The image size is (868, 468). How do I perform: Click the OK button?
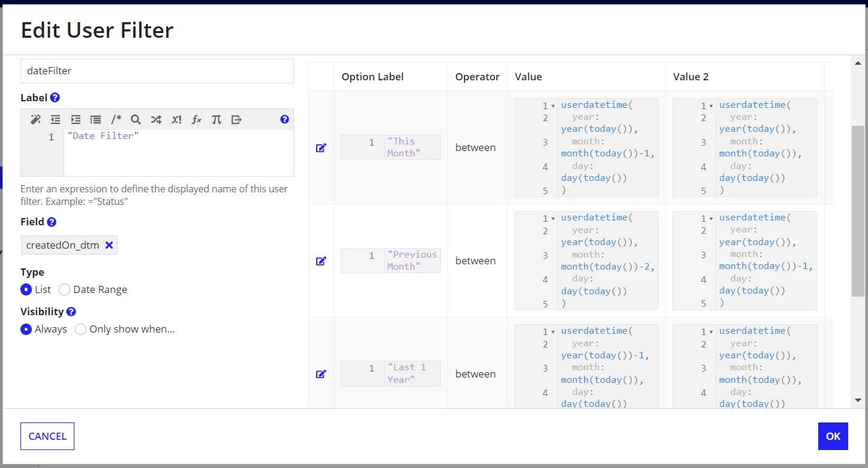tap(833, 436)
